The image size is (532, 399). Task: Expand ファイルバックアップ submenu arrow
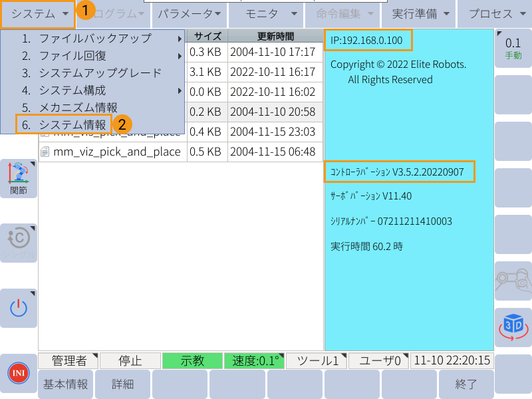(x=180, y=39)
